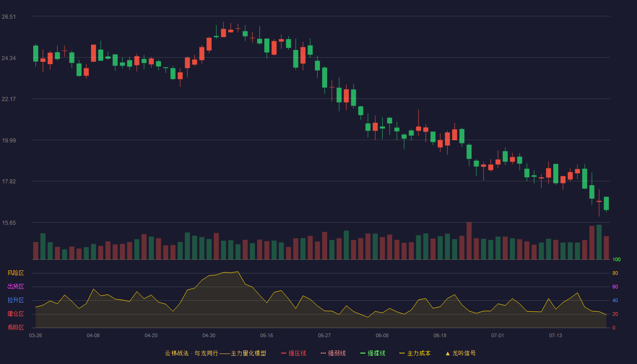The image size is (637, 364).
Task: Toggle the yellow dashed 主力成本 icon
Action: coord(402,353)
